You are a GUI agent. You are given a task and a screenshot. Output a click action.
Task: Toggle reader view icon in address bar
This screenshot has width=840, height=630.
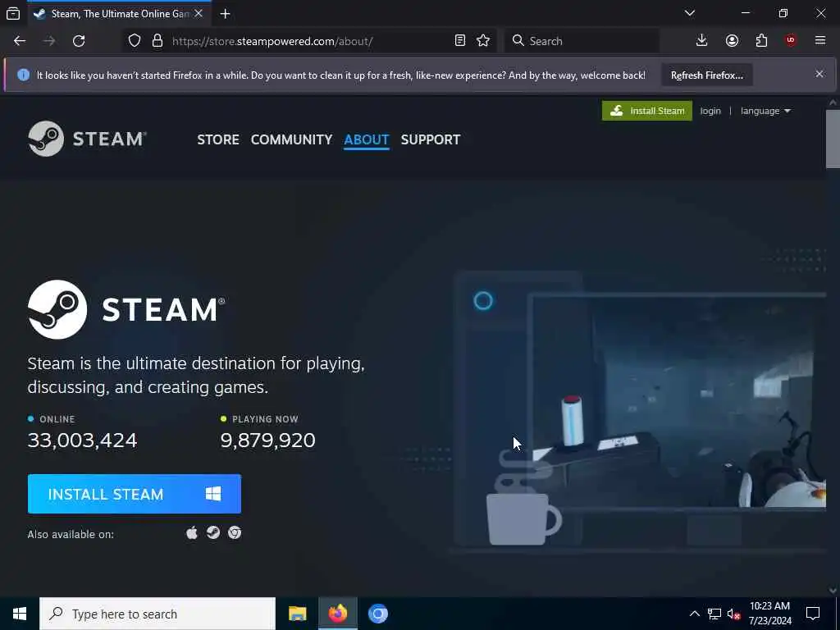coord(459,41)
